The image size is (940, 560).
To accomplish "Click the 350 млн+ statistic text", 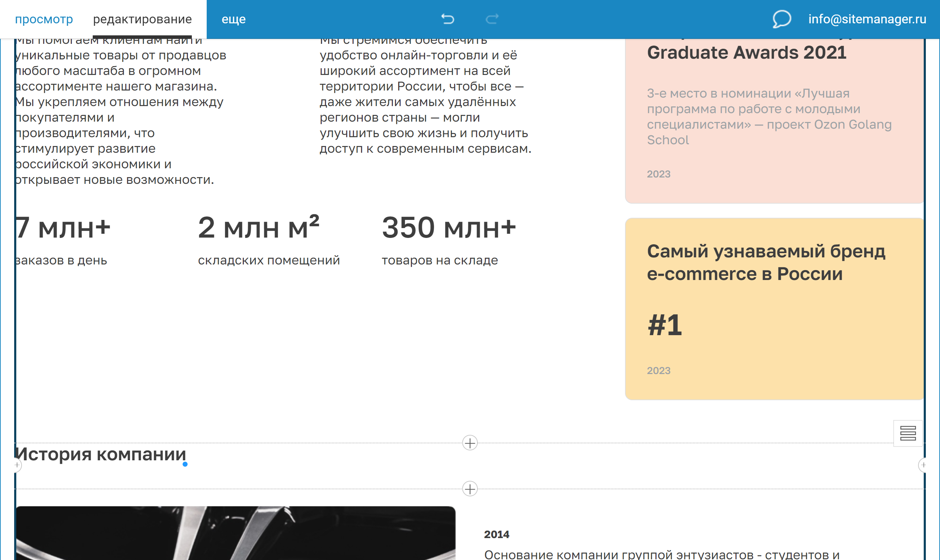I will (449, 228).
